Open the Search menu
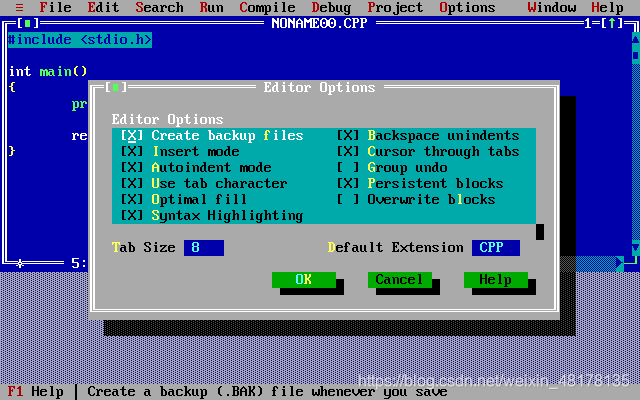Image resolution: width=640 pixels, height=400 pixels. tap(160, 7)
